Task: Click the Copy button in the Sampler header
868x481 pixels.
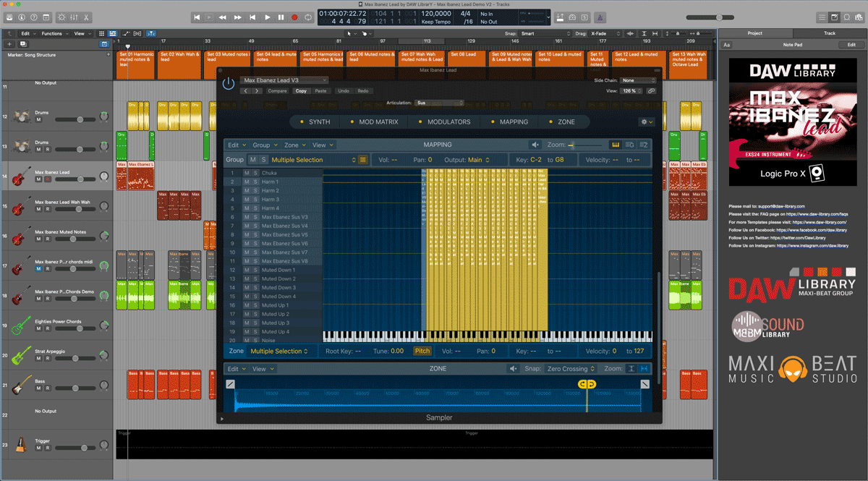Action: click(x=301, y=91)
